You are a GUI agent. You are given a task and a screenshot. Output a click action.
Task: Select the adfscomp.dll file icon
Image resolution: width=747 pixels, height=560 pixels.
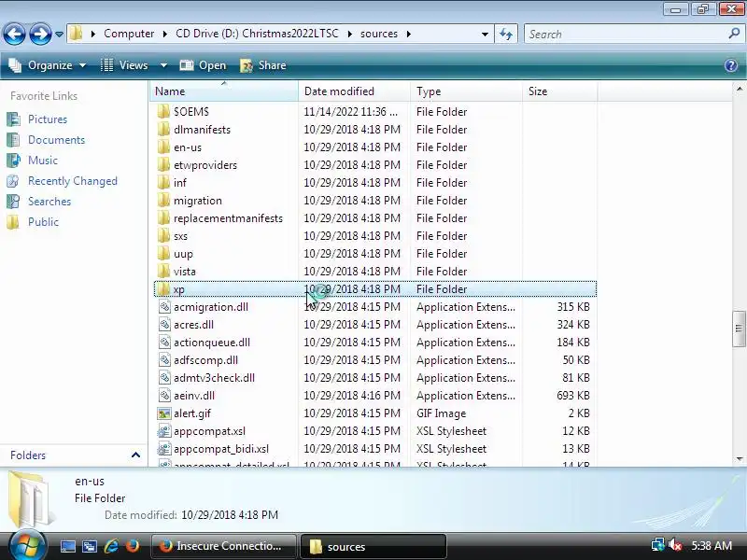coord(164,360)
